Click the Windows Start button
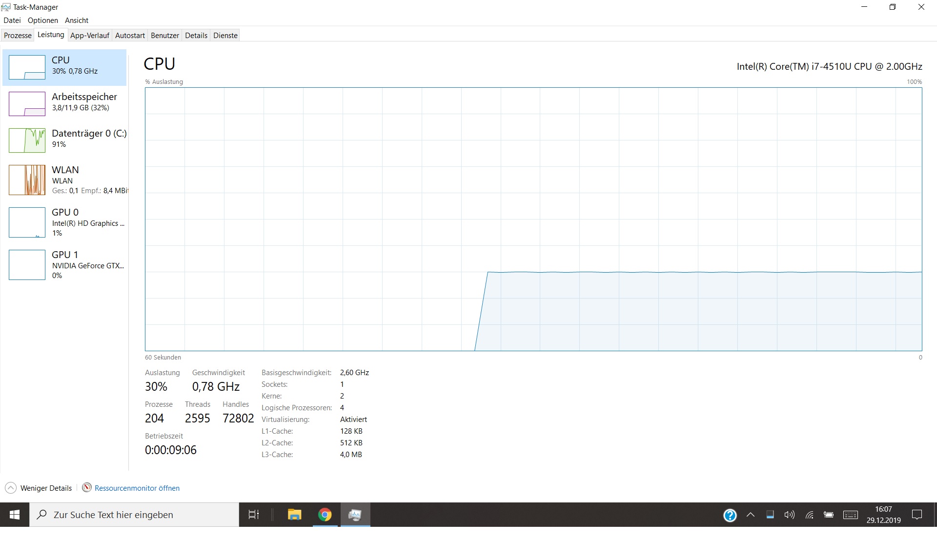 [x=15, y=515]
